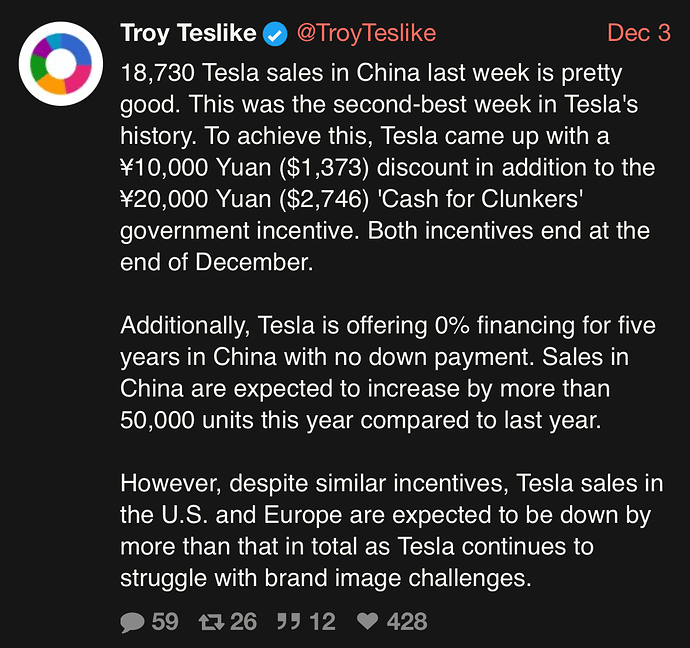Click the paragraph about brand image challenges
The height and width of the screenshot is (648, 690).
pos(392,531)
